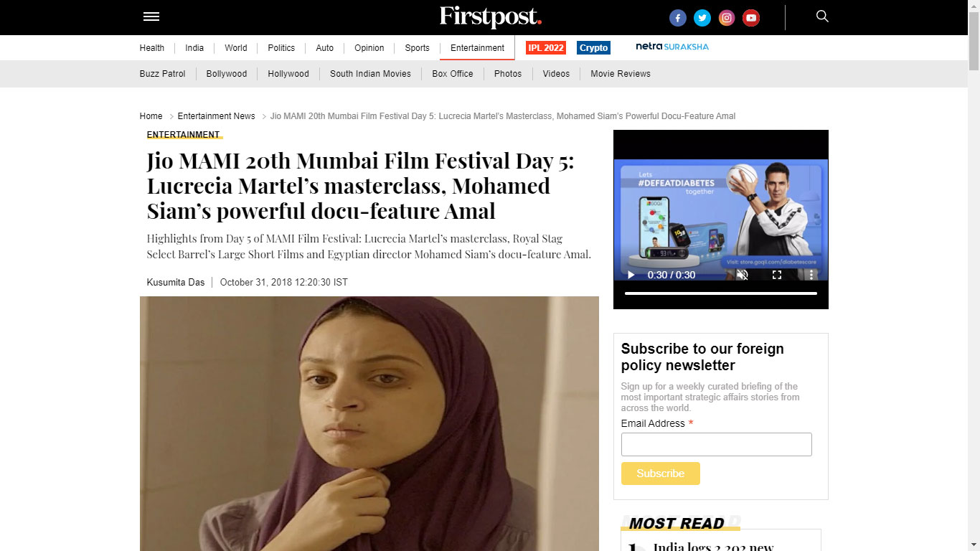Open the search magnifier icon

(822, 16)
